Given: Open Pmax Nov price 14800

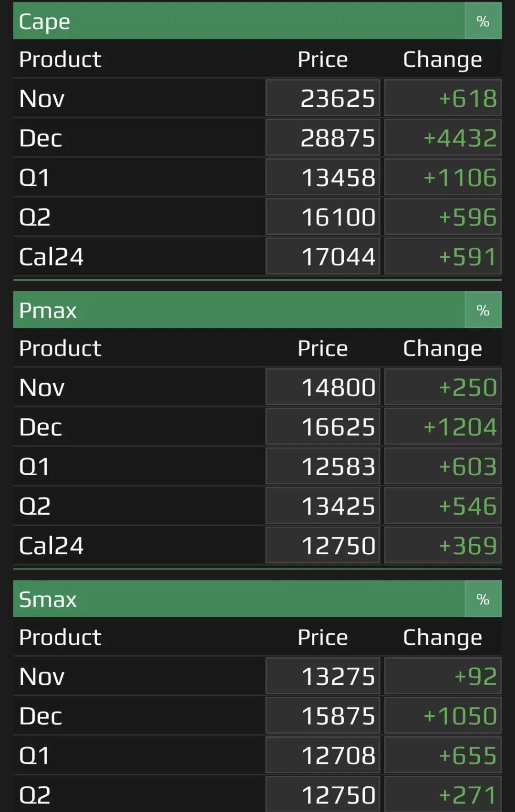Looking at the screenshot, I should tap(323, 387).
